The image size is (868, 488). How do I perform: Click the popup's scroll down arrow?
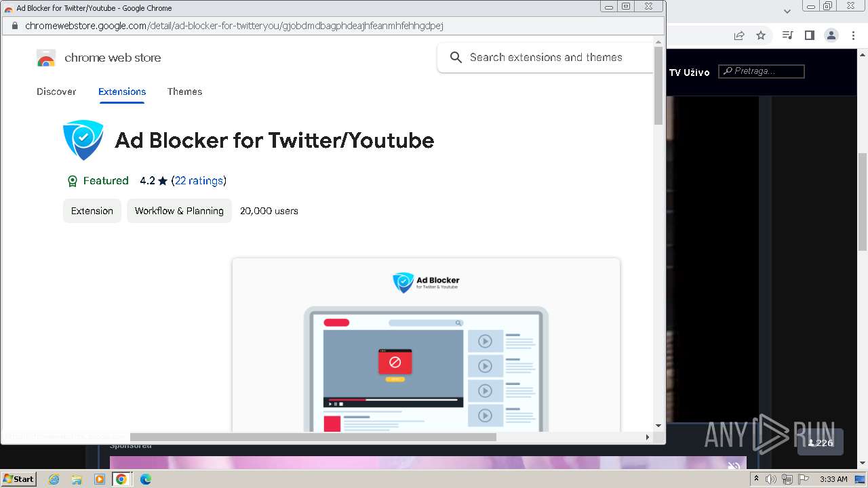pyautogui.click(x=658, y=426)
